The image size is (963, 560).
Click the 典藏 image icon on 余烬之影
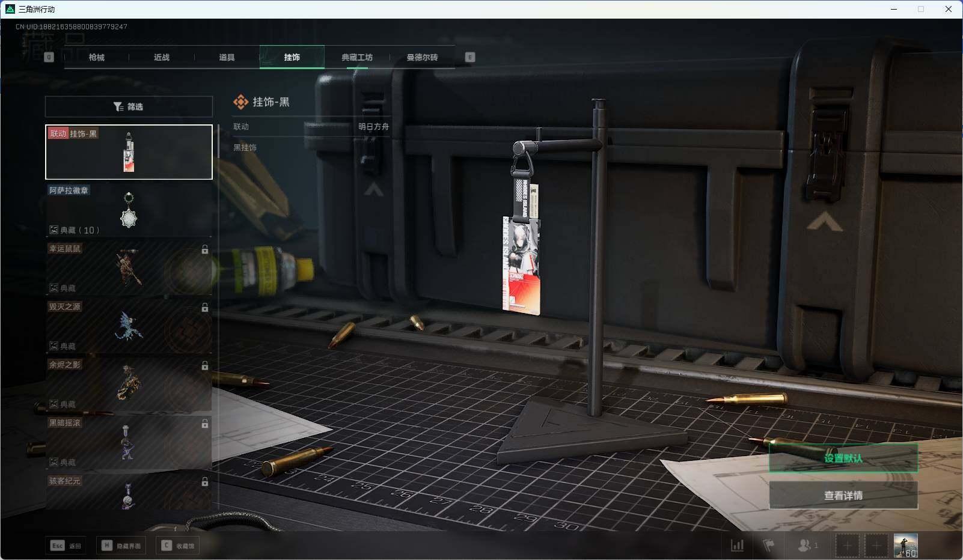pyautogui.click(x=53, y=404)
